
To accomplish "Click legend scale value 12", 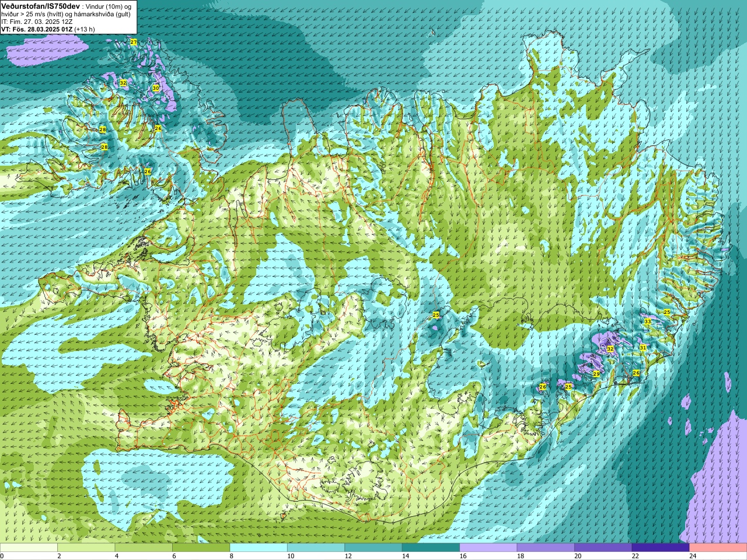I will click(x=348, y=556).
